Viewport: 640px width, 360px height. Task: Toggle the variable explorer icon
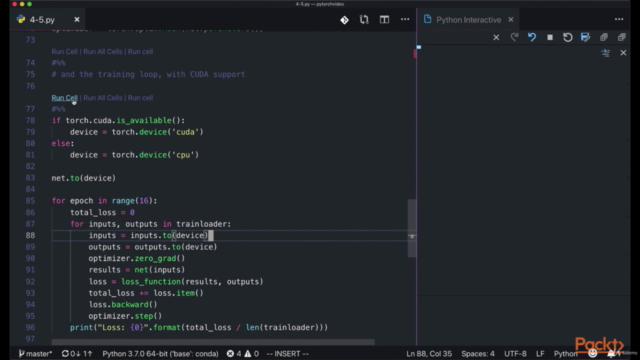click(605, 53)
